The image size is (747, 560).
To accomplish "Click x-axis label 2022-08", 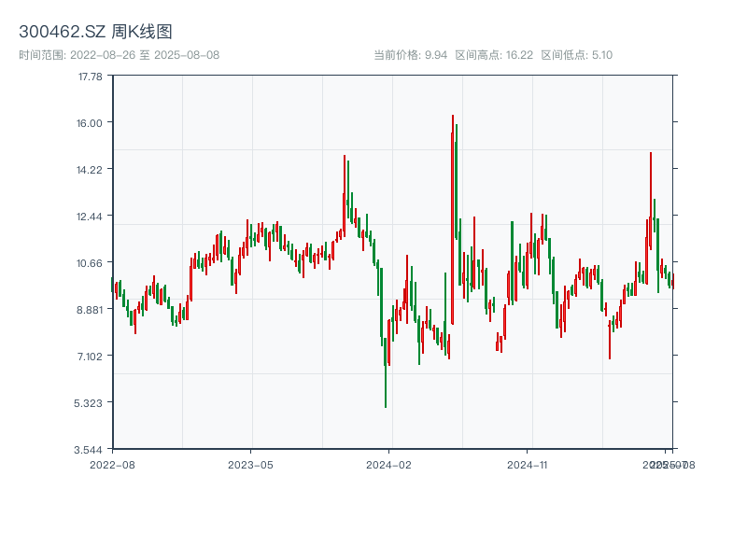I will (112, 465).
